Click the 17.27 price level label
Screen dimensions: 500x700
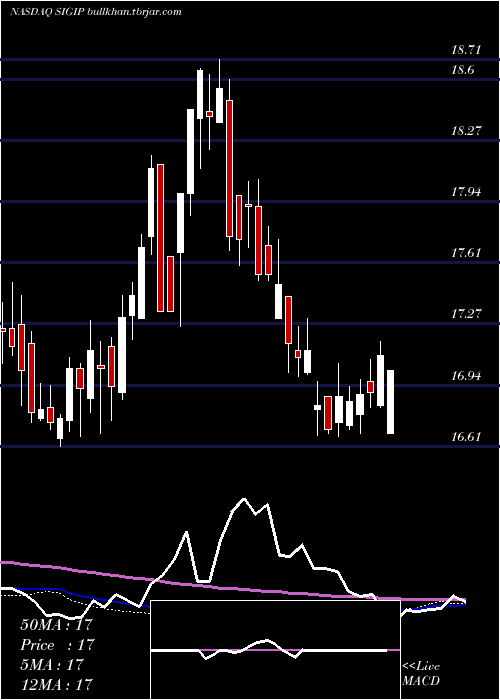(466, 313)
